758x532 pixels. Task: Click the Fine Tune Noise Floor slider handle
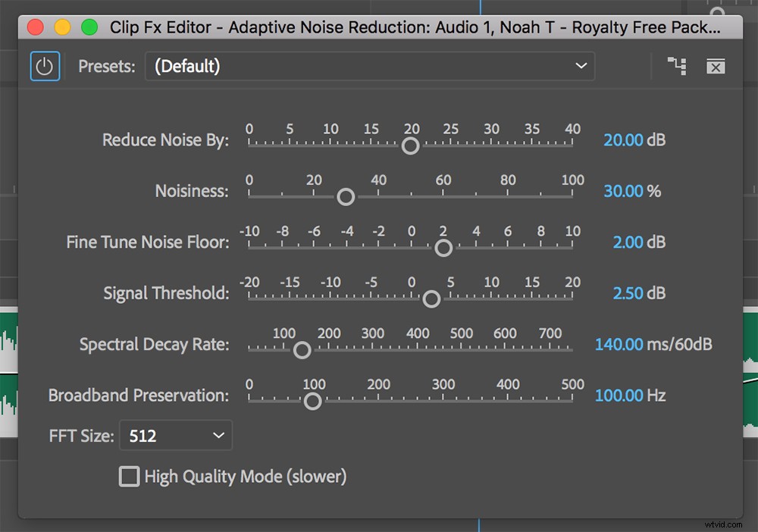[443, 248]
